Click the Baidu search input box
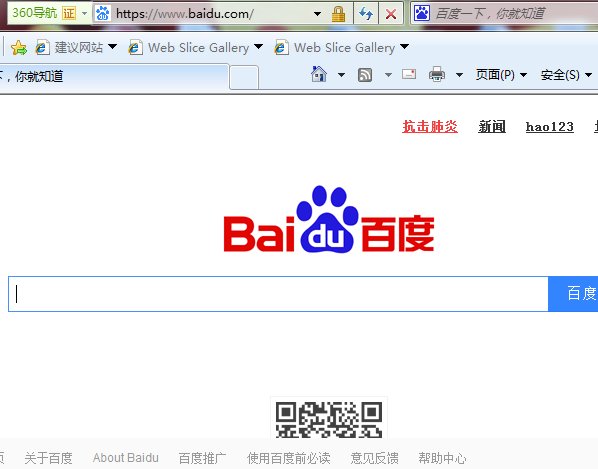Screen dimensions: 598x469 [278, 294]
